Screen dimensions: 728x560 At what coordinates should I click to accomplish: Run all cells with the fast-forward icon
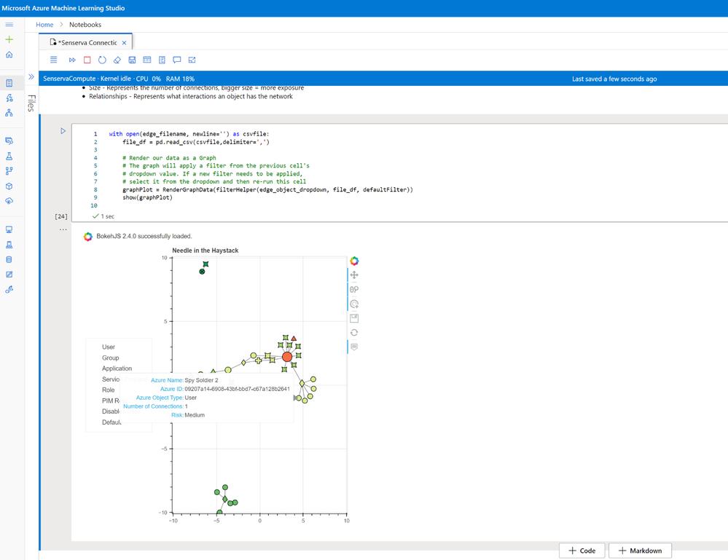(x=72, y=60)
